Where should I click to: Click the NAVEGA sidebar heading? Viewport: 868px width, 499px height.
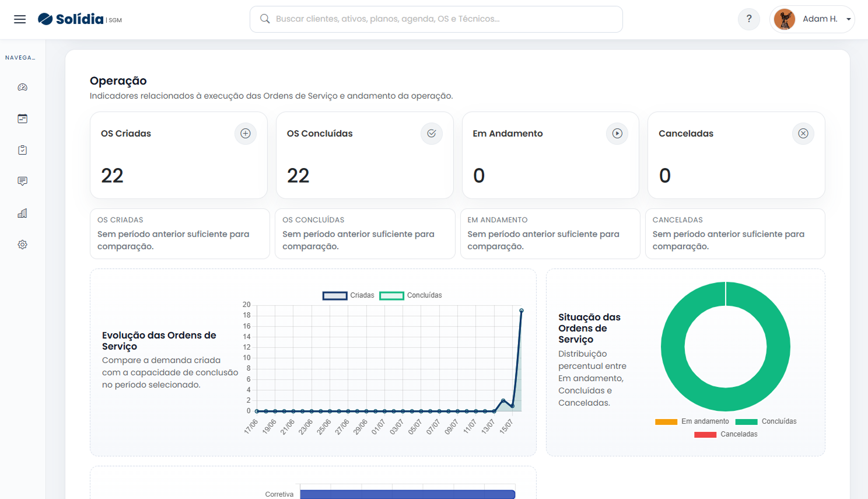click(20, 58)
